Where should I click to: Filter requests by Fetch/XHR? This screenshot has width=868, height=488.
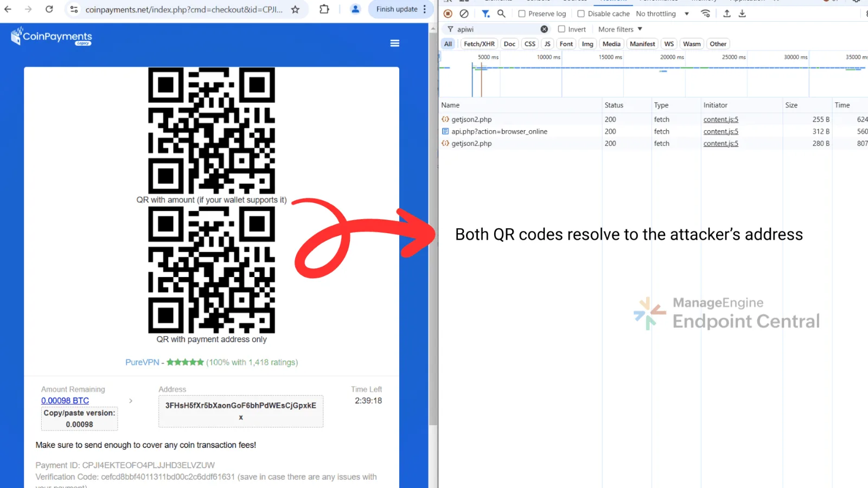point(480,44)
